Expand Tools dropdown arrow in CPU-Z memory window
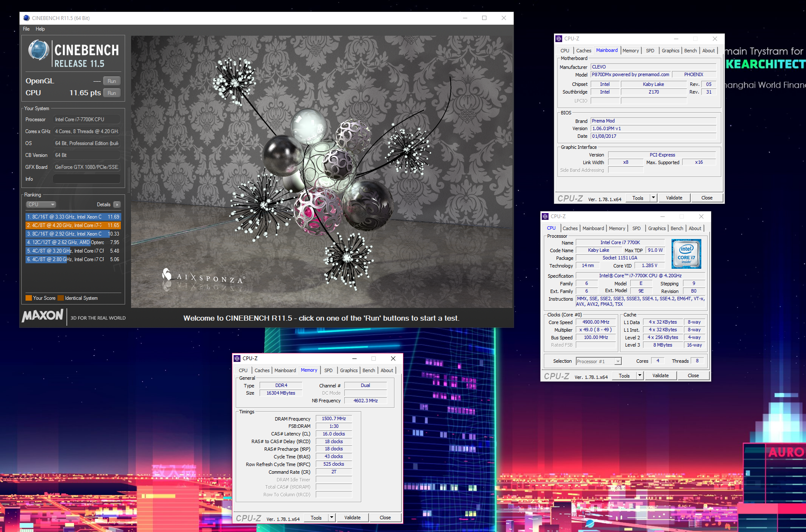Screen dimensions: 806x532 [x=332, y=518]
